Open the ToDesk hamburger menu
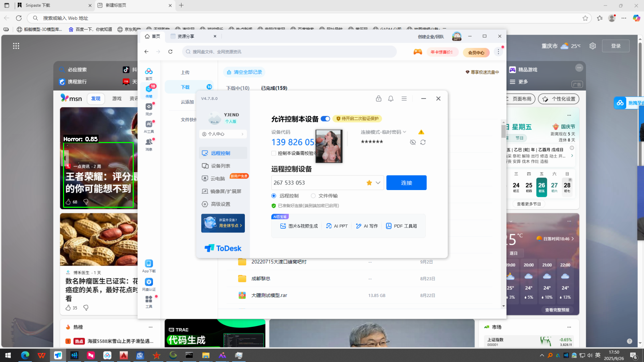The width and height of the screenshot is (644, 362). [x=404, y=99]
